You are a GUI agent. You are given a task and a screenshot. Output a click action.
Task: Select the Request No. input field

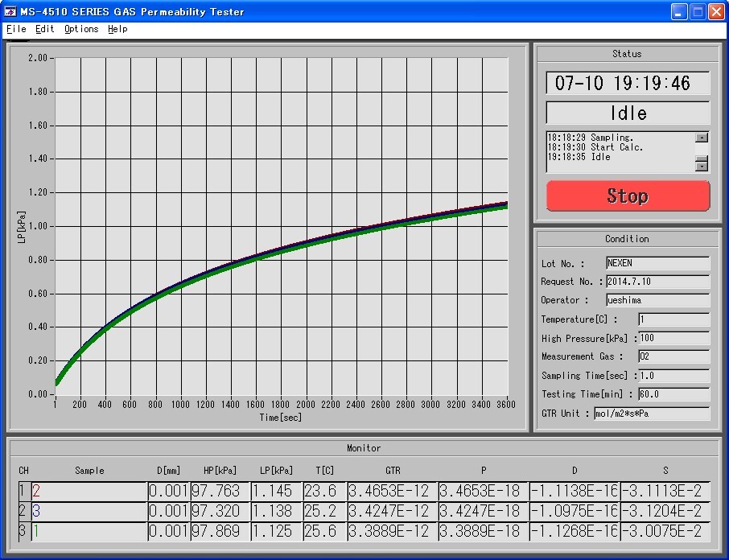coord(657,282)
